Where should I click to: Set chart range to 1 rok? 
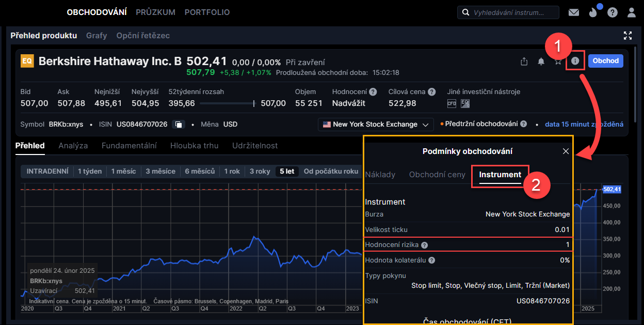pyautogui.click(x=232, y=172)
